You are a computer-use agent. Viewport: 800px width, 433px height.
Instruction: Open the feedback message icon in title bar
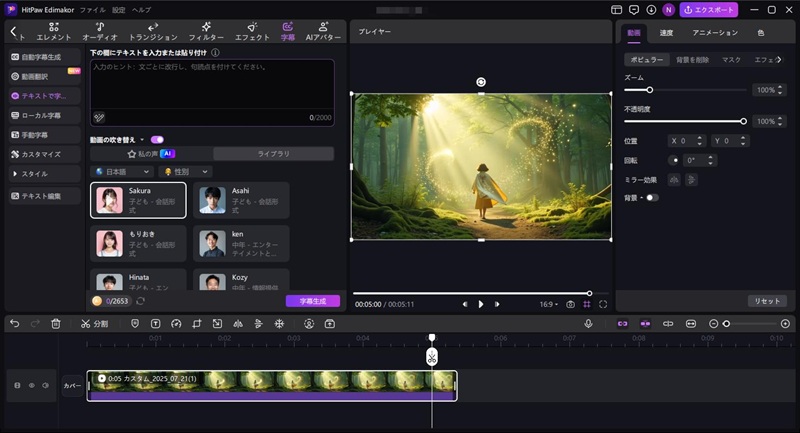click(x=634, y=10)
